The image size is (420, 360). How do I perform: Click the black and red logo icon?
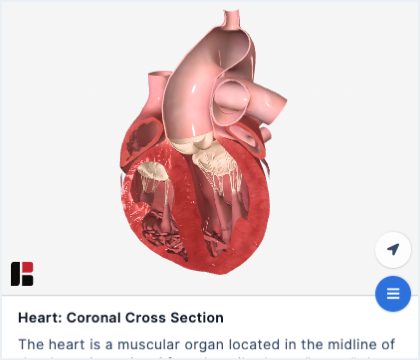pos(22,274)
